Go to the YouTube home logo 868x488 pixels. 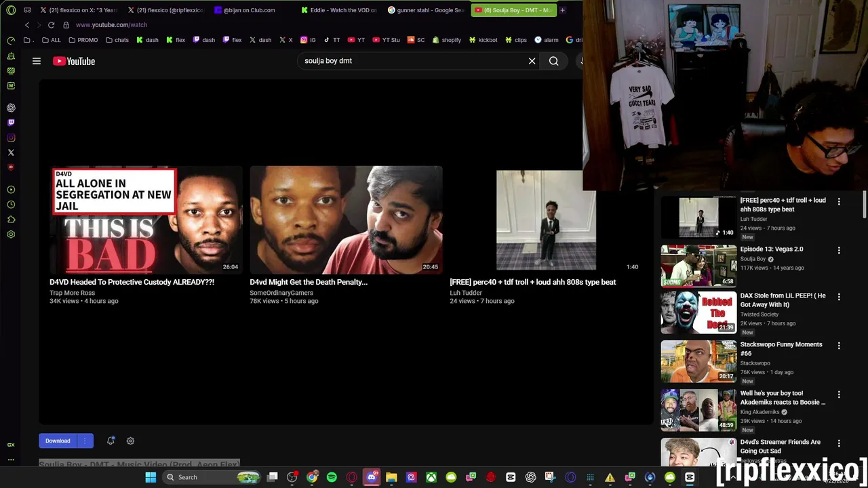click(74, 61)
